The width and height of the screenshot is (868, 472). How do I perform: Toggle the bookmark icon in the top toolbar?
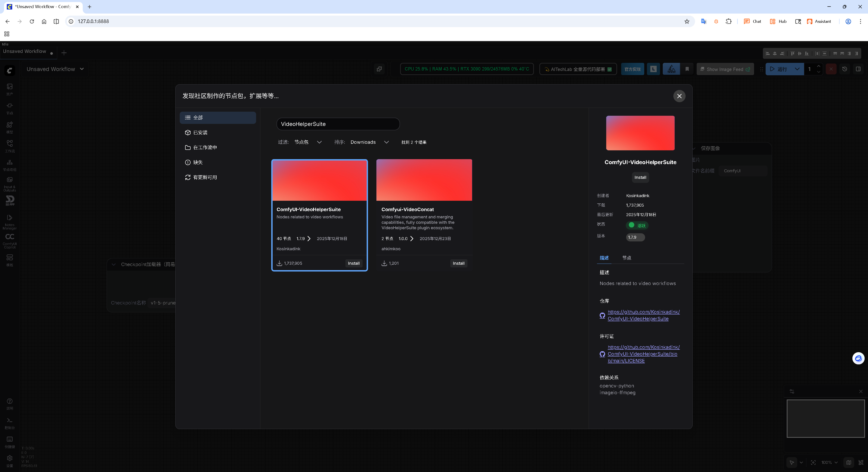[687, 69]
